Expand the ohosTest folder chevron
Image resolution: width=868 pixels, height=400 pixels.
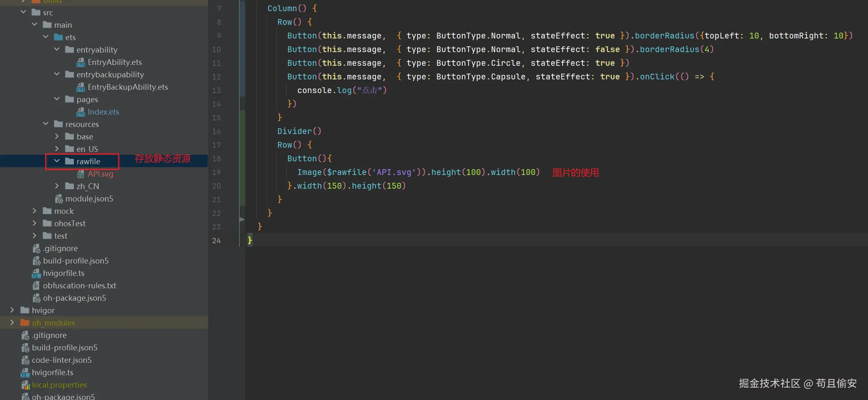click(x=34, y=223)
